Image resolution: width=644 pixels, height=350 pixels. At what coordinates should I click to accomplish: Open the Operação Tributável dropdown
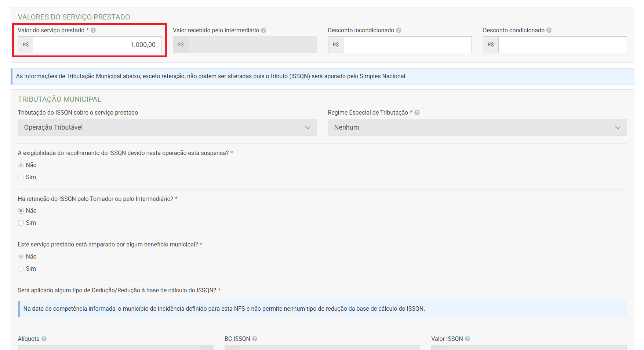click(167, 127)
